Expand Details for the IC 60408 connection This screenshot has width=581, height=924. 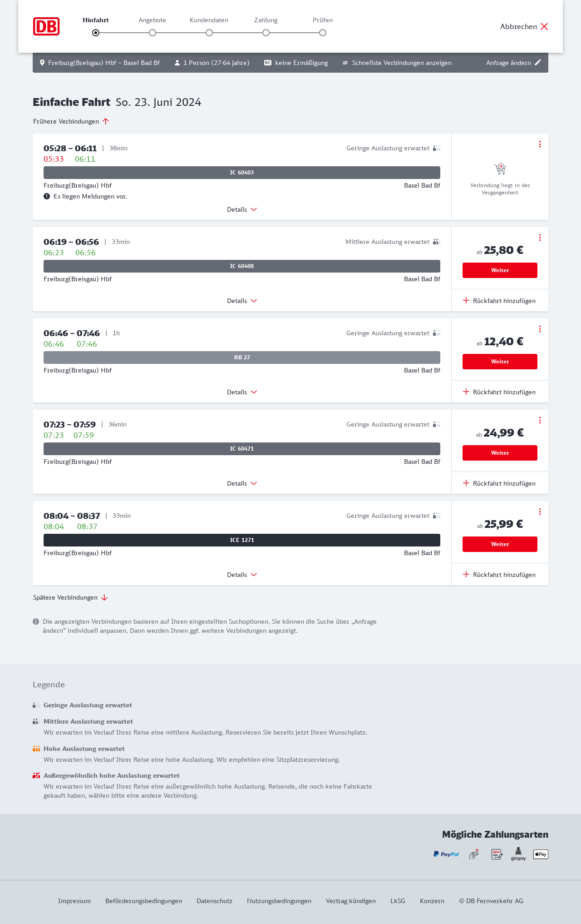(x=242, y=301)
